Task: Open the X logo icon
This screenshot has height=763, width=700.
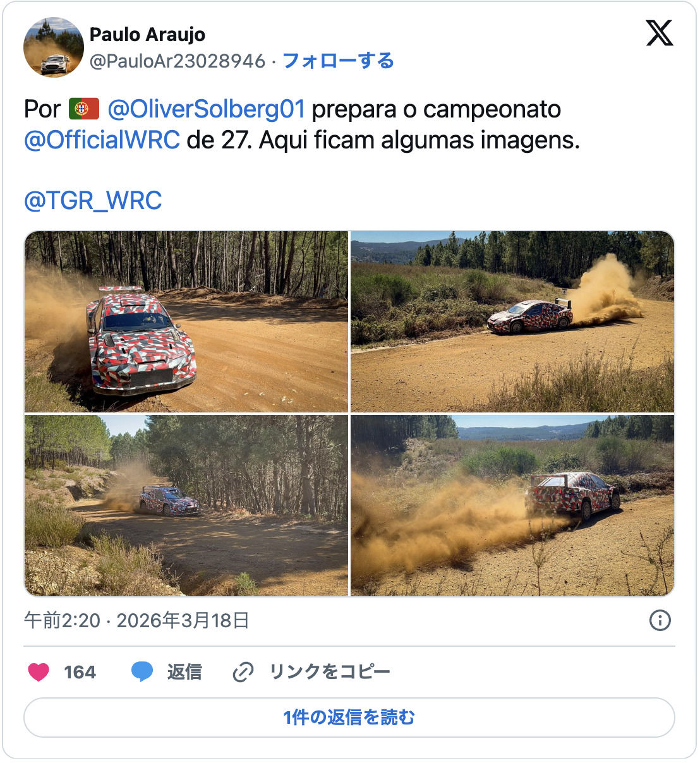Action: 660,33
